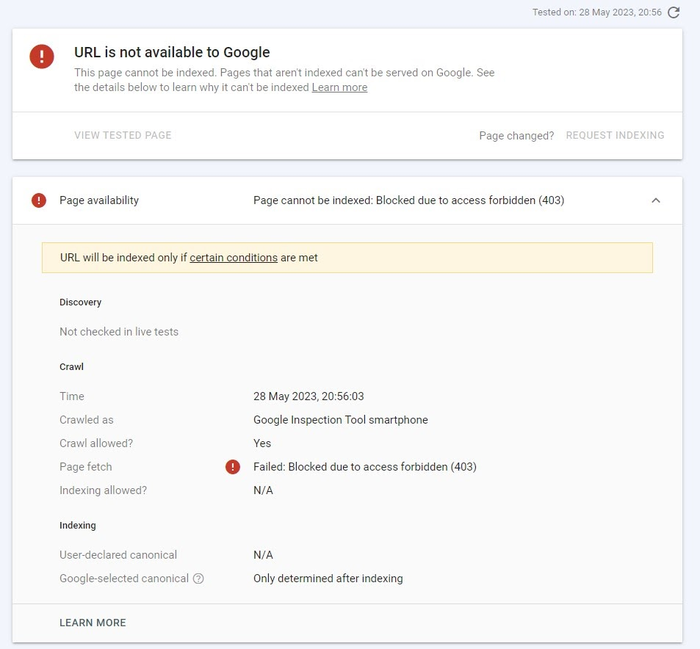Click 'Only determined after indexing' value
Viewport: 700px width, 649px height.
328,578
